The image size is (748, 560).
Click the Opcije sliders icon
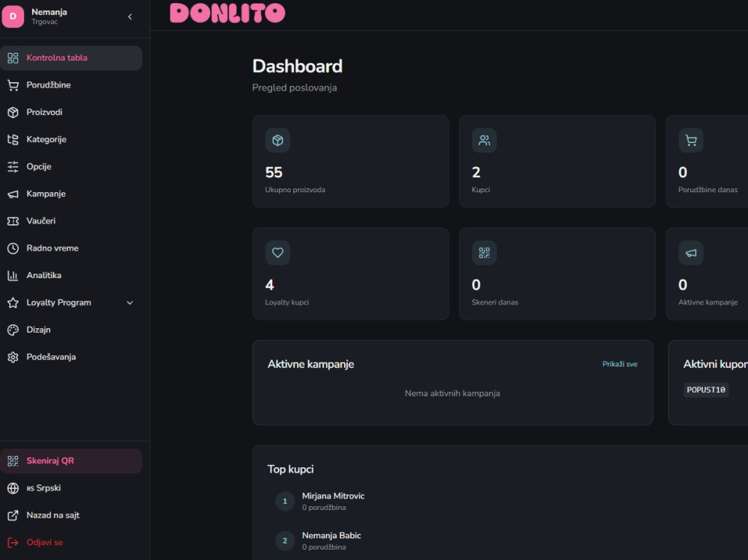pos(13,167)
